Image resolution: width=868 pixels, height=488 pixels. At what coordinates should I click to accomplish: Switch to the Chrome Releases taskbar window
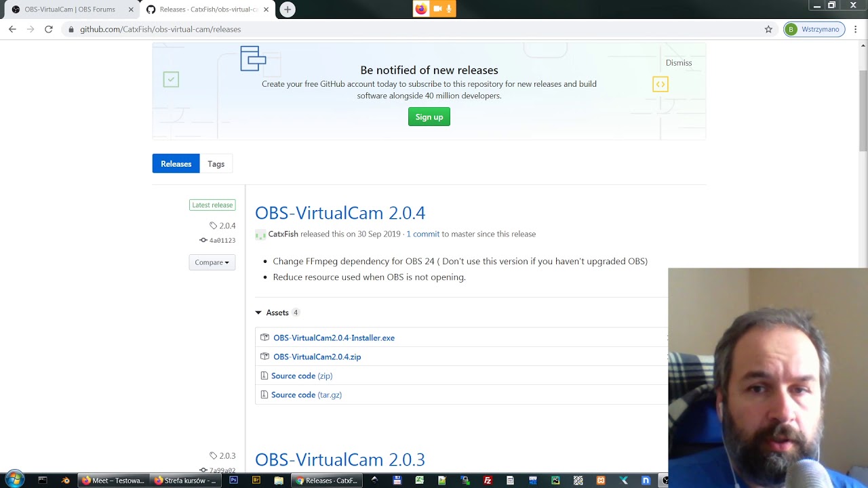click(x=327, y=481)
